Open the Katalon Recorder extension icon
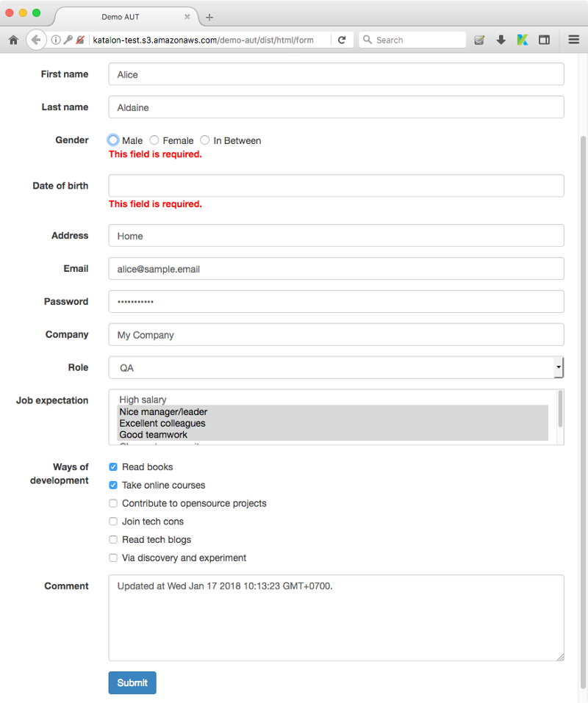588x703 pixels. (523, 40)
